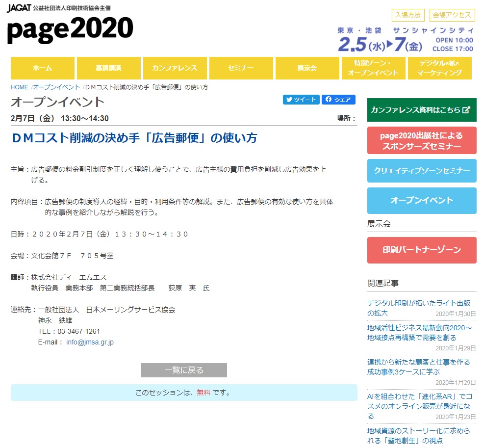Click the venue text 文化会館７Ｆ ７０５号室
Viewport: 483px width, 448px height.
click(x=73, y=256)
